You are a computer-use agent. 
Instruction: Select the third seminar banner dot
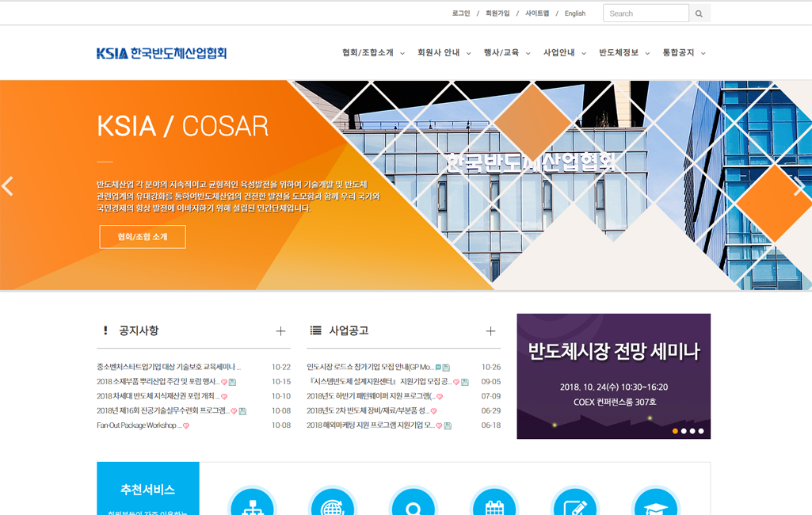pos(692,431)
